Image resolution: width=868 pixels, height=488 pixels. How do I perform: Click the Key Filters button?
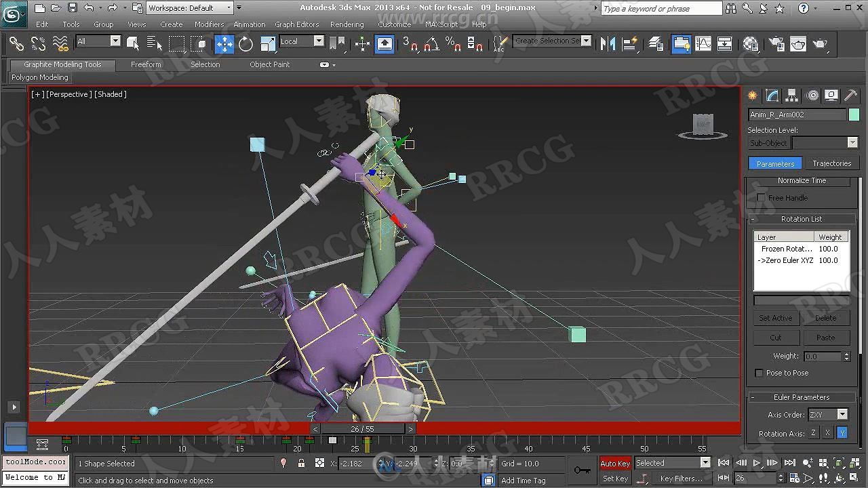682,479
